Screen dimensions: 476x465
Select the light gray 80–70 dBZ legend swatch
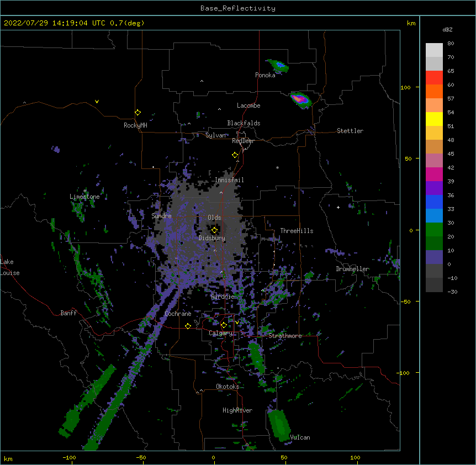tap(434, 50)
